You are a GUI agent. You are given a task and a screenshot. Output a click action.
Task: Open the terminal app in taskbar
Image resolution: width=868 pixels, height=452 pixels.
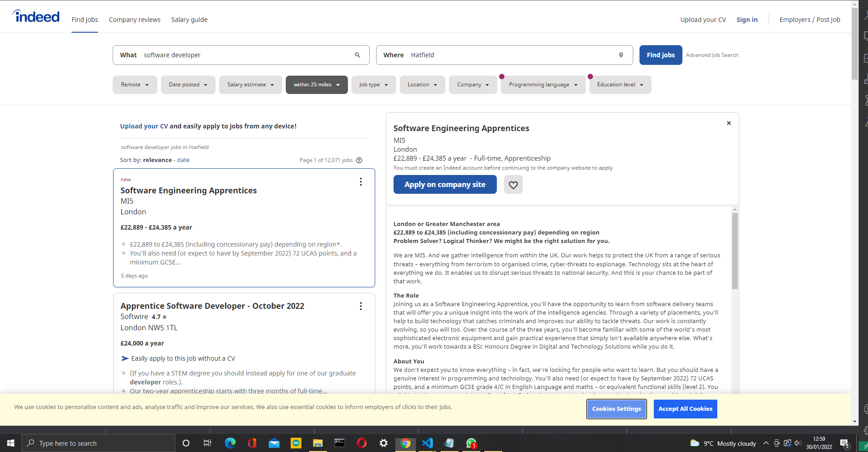tap(339, 443)
